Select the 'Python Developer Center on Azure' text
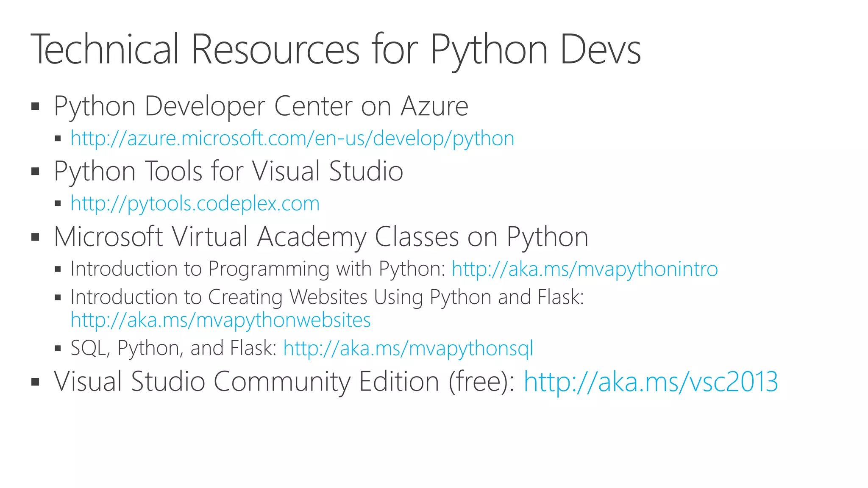The height and width of the screenshot is (488, 868). (261, 107)
